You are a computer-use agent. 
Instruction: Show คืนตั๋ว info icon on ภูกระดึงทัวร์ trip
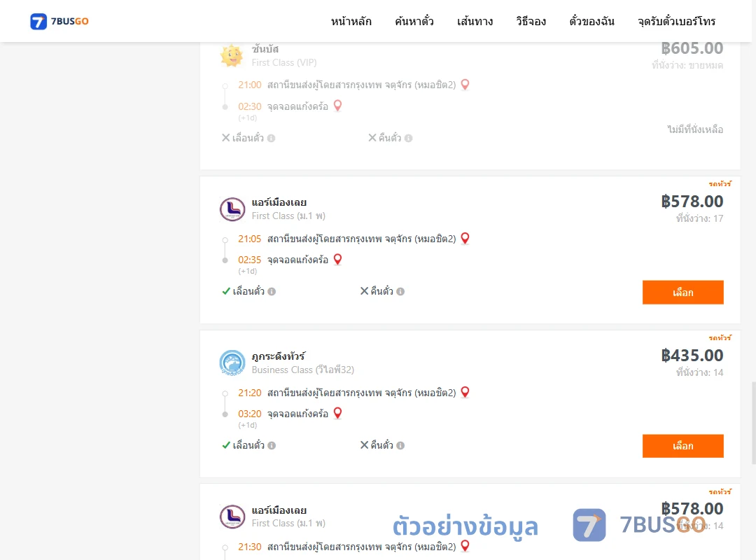click(x=400, y=445)
